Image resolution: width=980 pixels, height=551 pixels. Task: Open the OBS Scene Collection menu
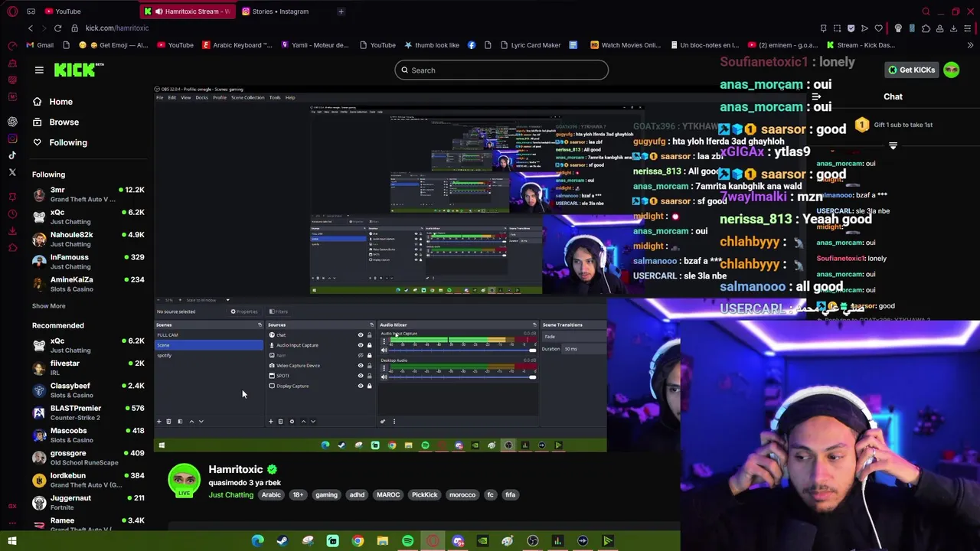248,98
